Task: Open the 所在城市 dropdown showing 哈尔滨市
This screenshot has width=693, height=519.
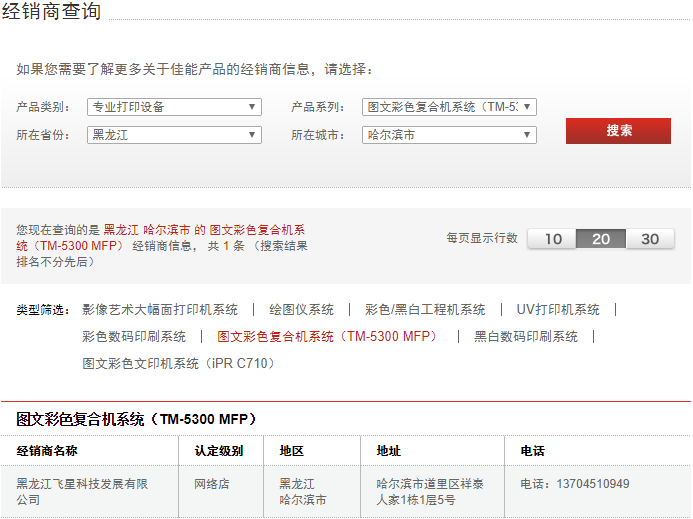Action: point(449,135)
